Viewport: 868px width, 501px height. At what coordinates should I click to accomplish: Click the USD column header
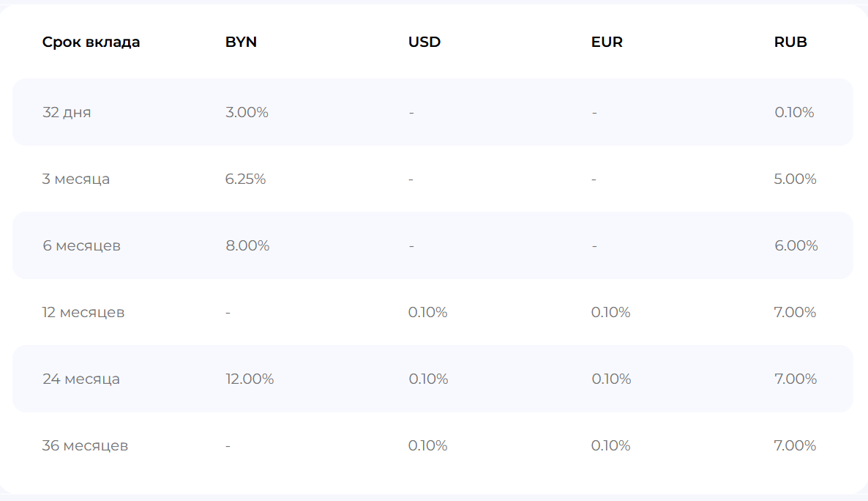point(424,42)
